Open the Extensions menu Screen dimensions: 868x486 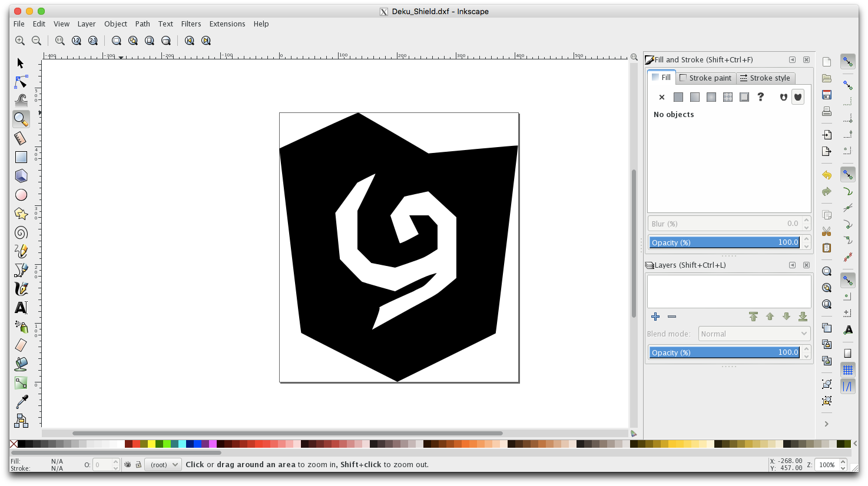227,24
